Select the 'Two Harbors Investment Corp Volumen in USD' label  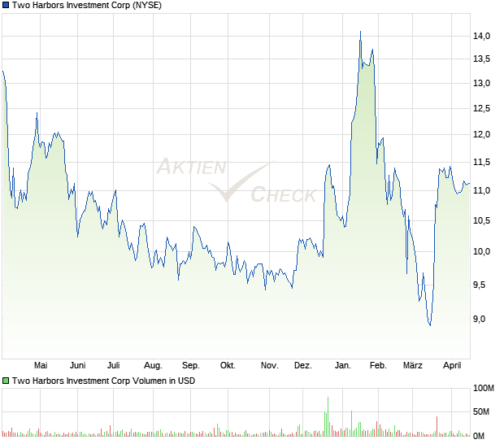pyautogui.click(x=103, y=381)
